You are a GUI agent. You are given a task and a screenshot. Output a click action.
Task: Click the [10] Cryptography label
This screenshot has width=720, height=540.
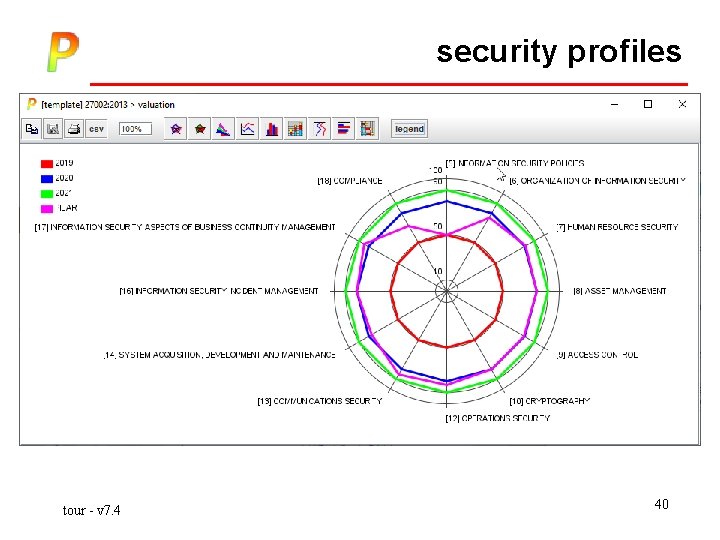pos(550,401)
